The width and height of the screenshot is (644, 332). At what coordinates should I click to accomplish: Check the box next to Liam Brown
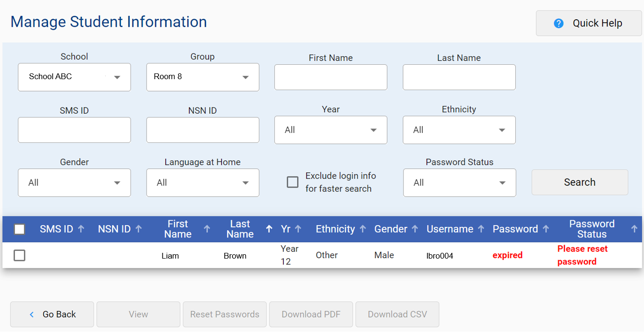(x=19, y=255)
